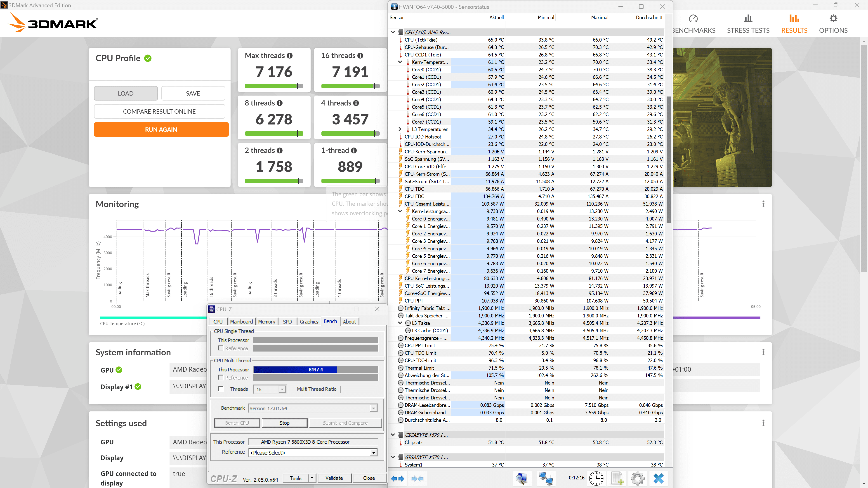Open the System information three-dot menu
Viewport: 868px width, 488px height.
pyautogui.click(x=763, y=352)
